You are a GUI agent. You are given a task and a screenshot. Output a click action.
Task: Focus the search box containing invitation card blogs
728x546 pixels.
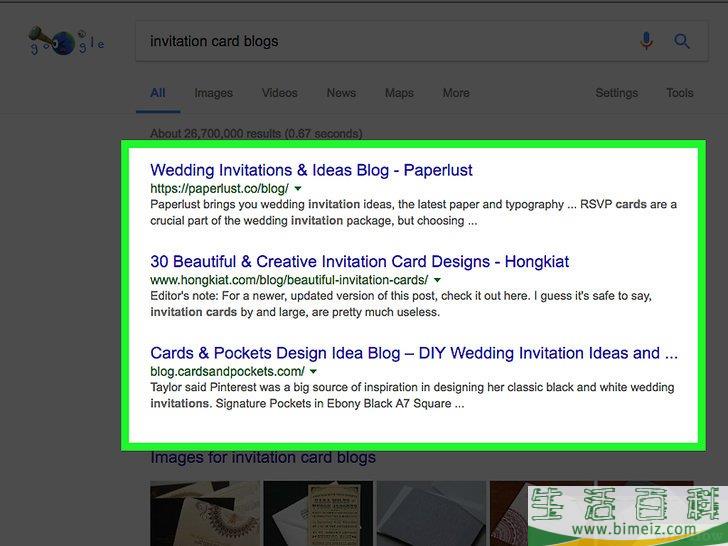point(422,41)
